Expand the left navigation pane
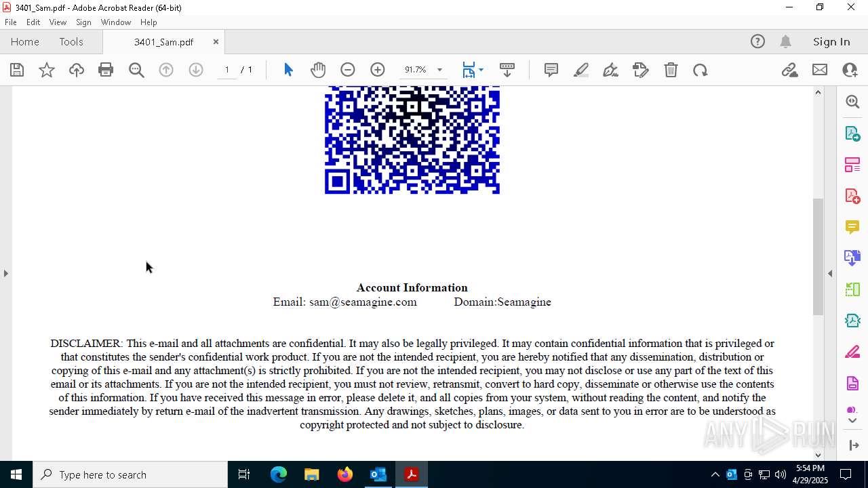The height and width of the screenshot is (488, 868). tap(5, 273)
